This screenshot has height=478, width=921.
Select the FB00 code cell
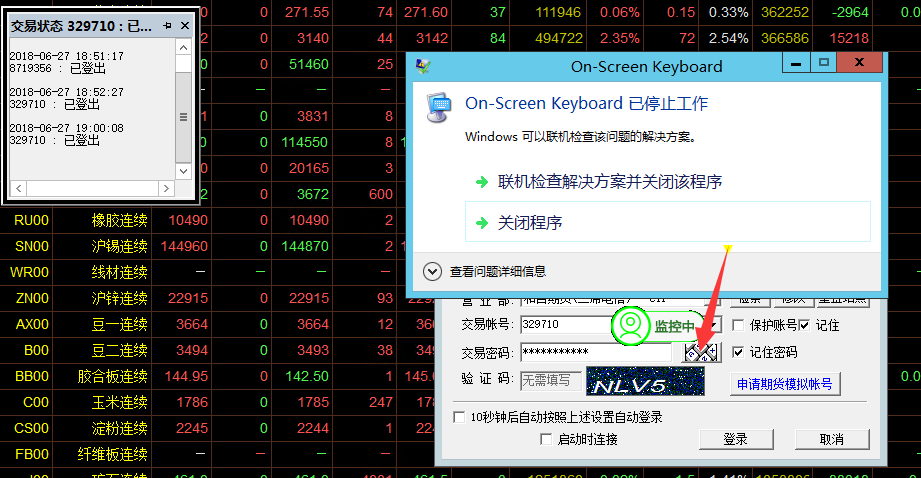[32, 454]
